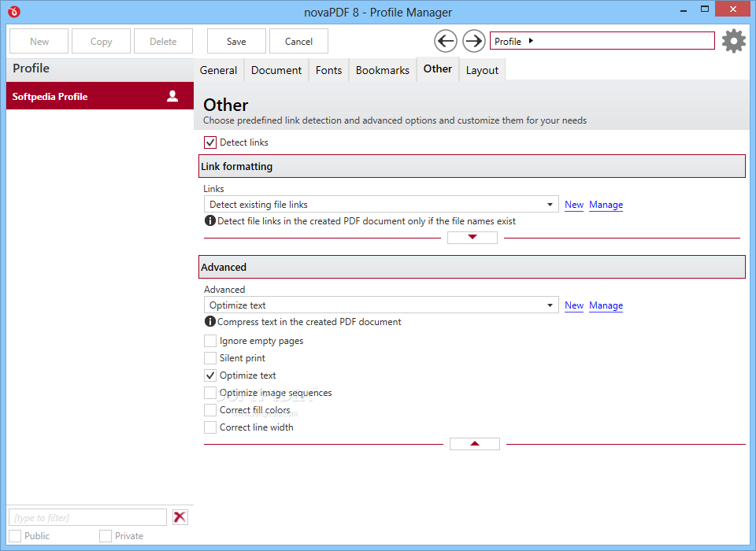Enable Correct line width
Image resolution: width=756 pixels, height=551 pixels.
(x=209, y=427)
